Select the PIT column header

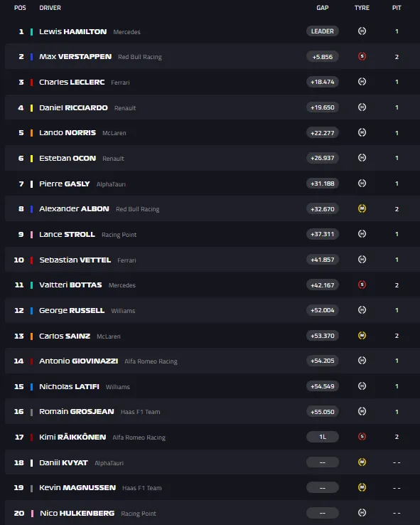pyautogui.click(x=397, y=8)
